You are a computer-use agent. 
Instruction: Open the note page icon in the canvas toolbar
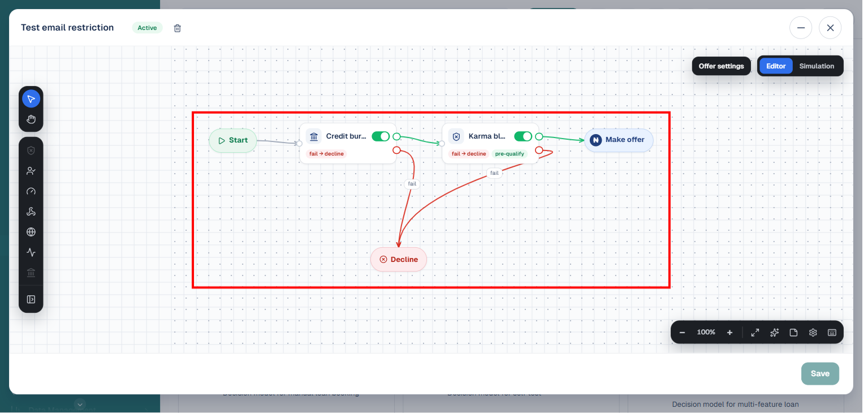pyautogui.click(x=793, y=333)
